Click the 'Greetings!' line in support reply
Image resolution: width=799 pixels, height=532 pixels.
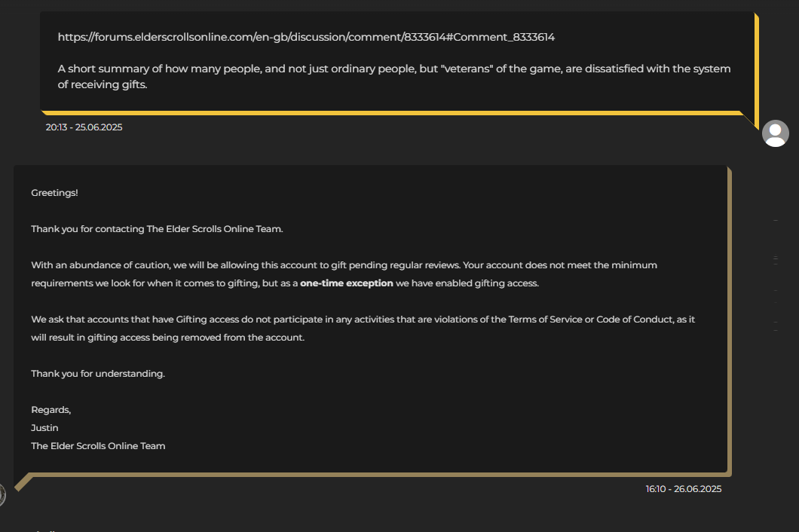[54, 193]
